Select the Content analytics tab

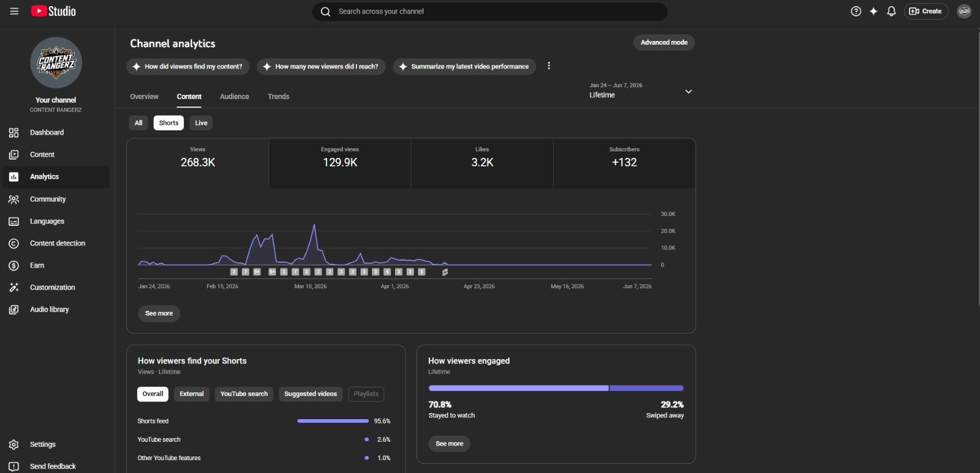189,97
